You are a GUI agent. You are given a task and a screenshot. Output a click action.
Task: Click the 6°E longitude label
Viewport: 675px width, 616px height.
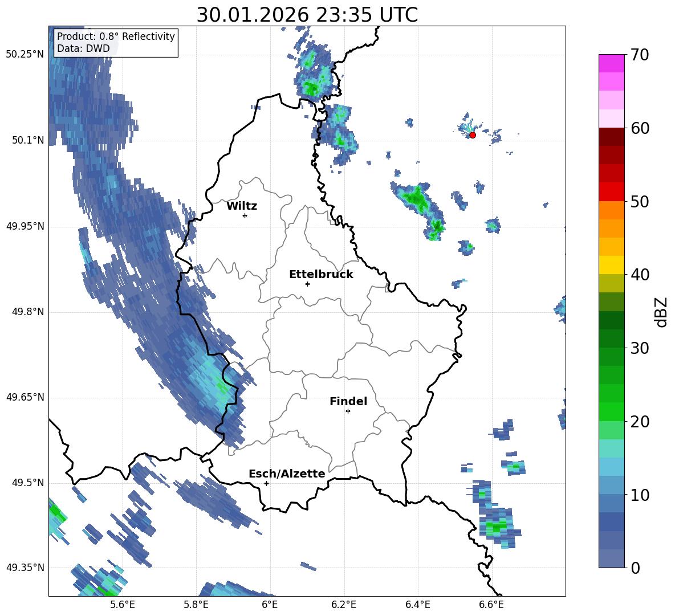[x=270, y=605]
